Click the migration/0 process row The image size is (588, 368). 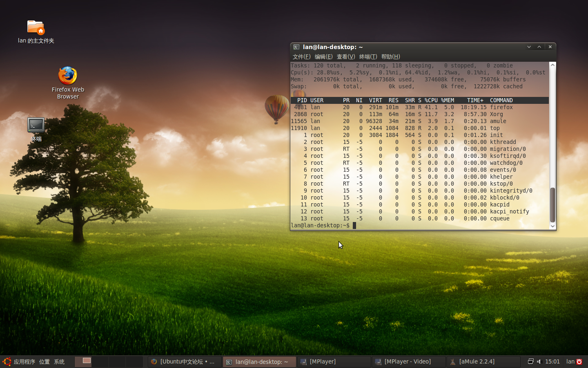pos(419,149)
